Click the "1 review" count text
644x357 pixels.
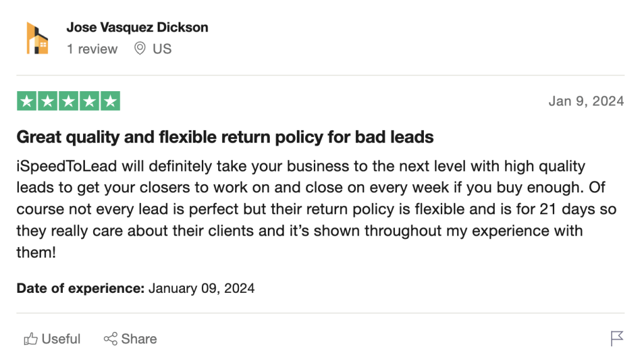(92, 49)
